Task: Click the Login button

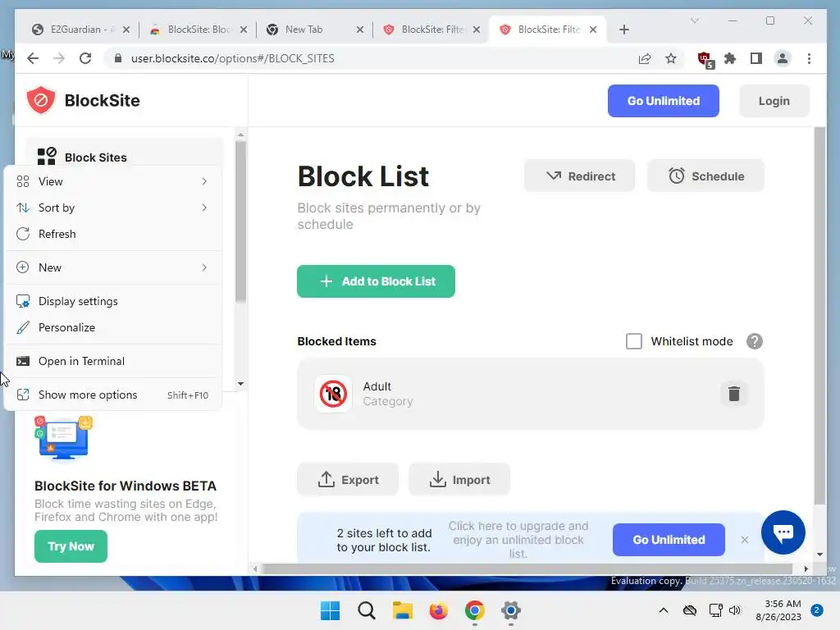Action: pyautogui.click(x=774, y=101)
